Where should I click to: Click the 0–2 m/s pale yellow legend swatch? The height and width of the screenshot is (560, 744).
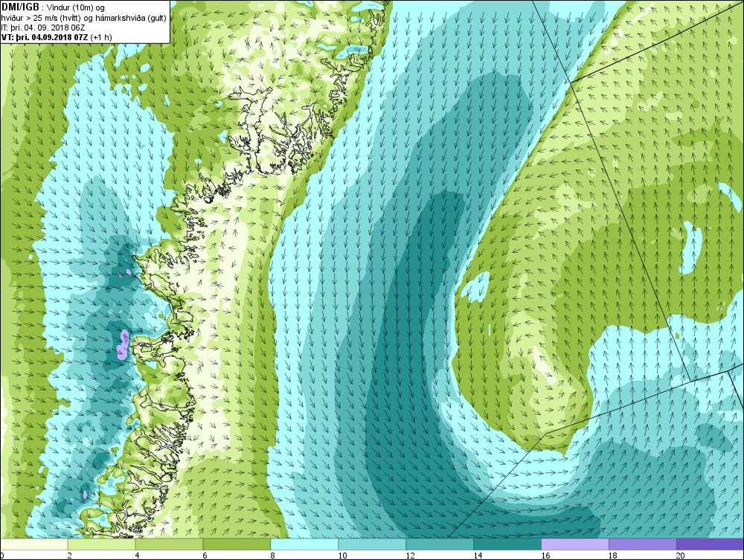(x=34, y=544)
